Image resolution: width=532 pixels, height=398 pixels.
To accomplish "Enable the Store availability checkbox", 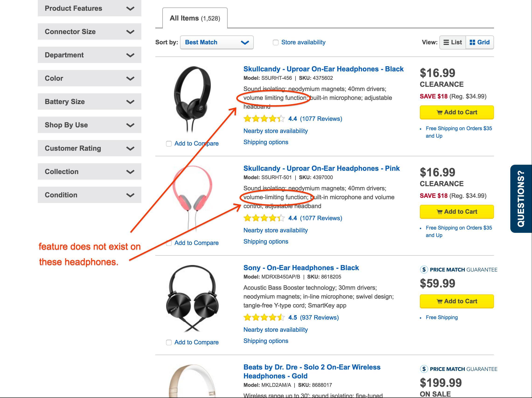I will click(276, 43).
